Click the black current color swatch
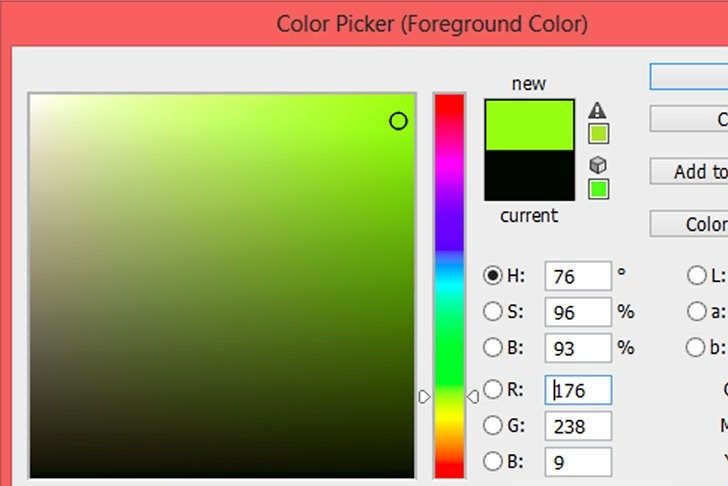The height and width of the screenshot is (486, 728). [529, 176]
